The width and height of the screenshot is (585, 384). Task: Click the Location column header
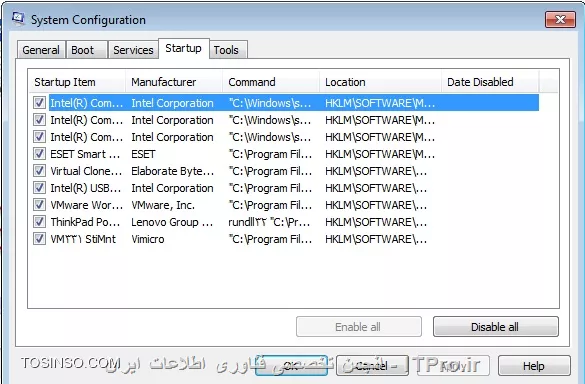(381, 82)
